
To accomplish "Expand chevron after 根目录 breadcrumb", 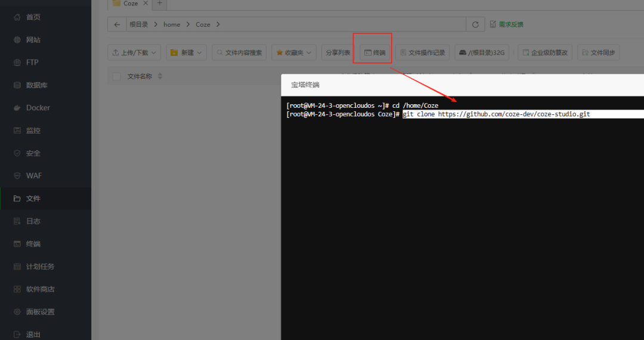I will (x=156, y=24).
